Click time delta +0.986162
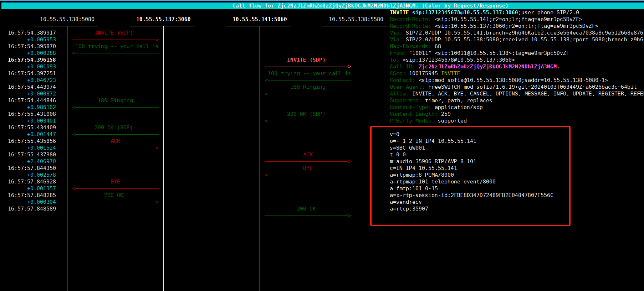The image size is (644, 291). click(x=41, y=107)
